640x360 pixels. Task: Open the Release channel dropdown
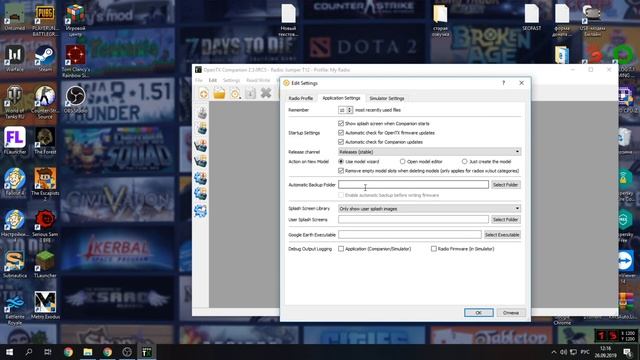[429, 152]
